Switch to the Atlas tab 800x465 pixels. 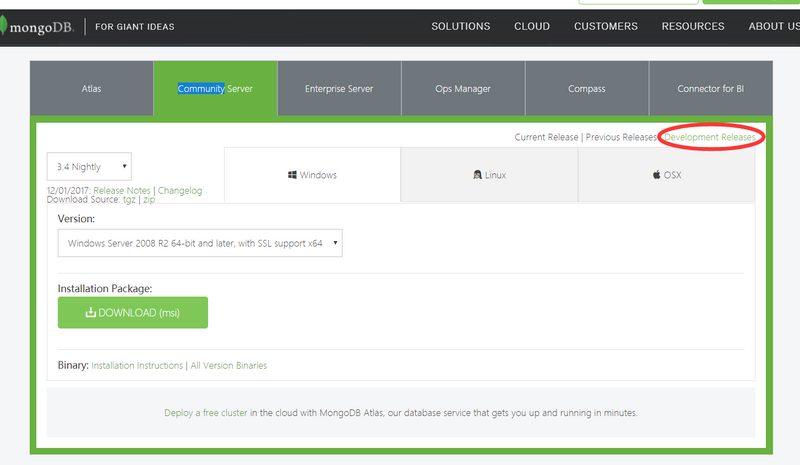point(91,88)
